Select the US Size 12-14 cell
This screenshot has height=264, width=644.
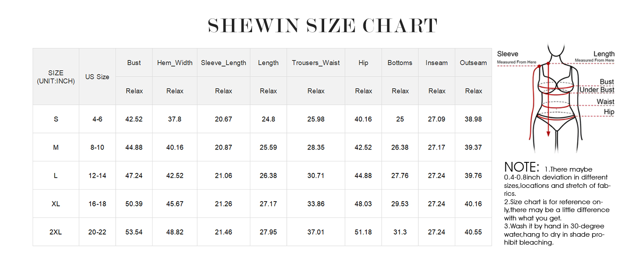(97, 176)
